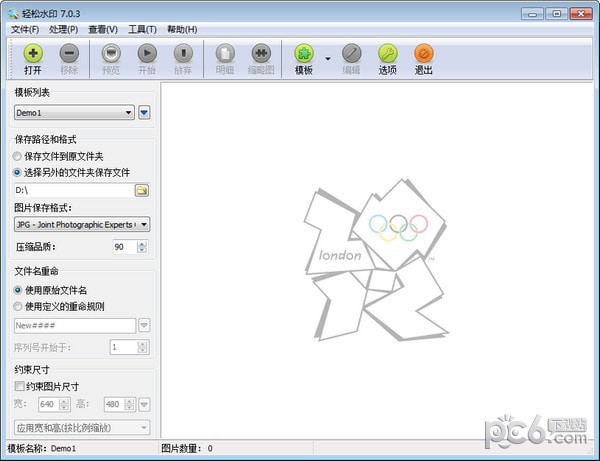Click the 选项 (Options) wrench icon
The height and width of the screenshot is (461, 600).
[x=388, y=53]
